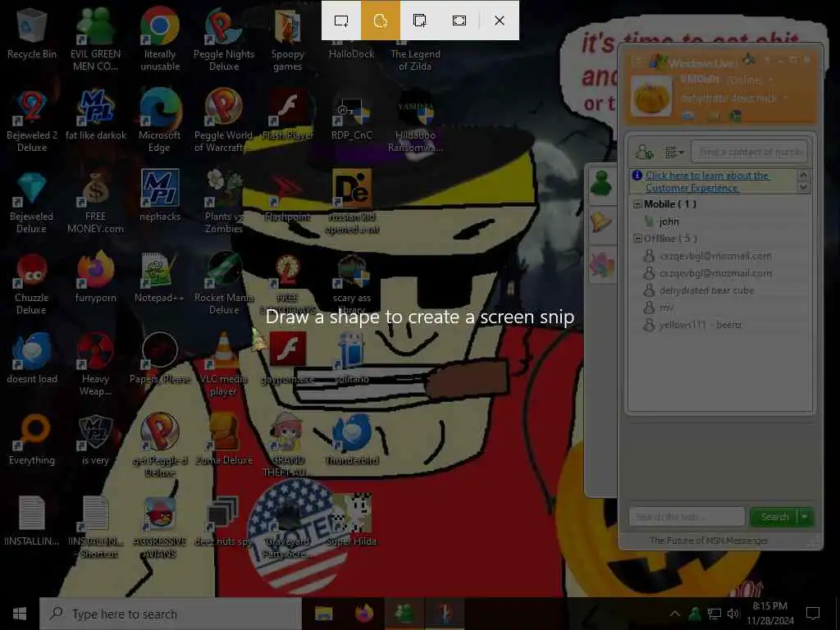Select the Rectangular Snip mode
Image resolution: width=840 pixels, height=630 pixels.
[x=340, y=21]
